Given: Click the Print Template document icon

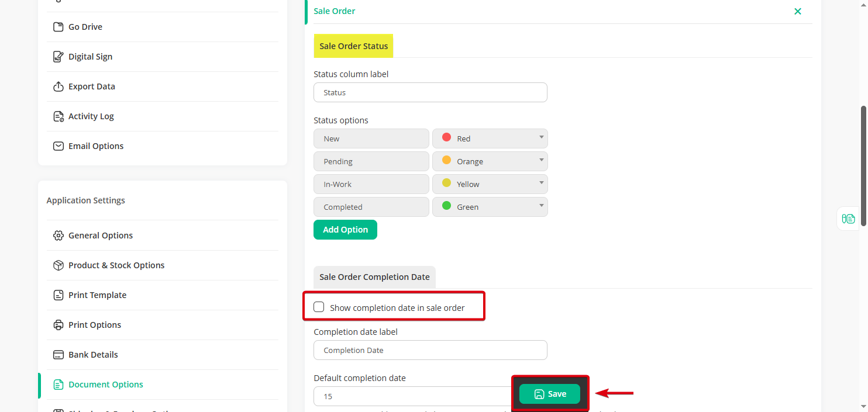Looking at the screenshot, I should pos(58,295).
